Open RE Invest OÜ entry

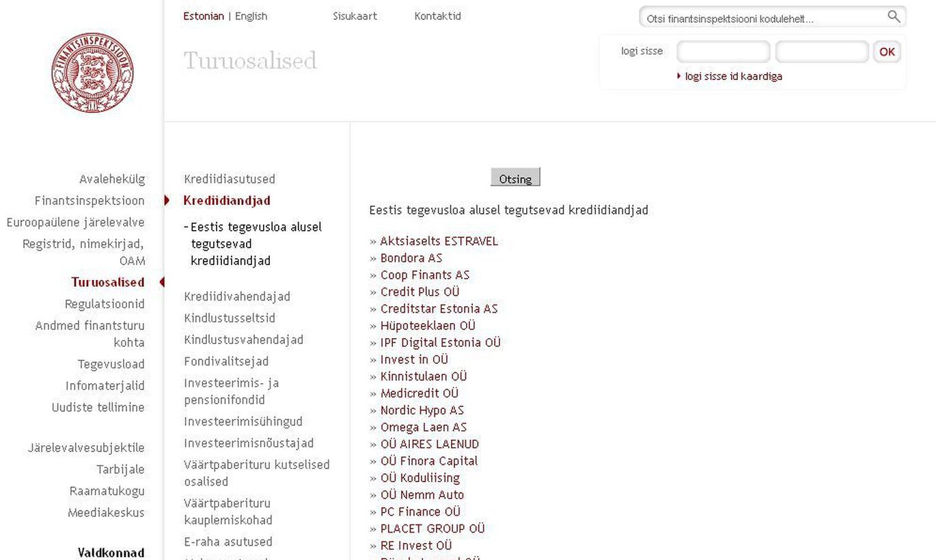click(x=416, y=546)
